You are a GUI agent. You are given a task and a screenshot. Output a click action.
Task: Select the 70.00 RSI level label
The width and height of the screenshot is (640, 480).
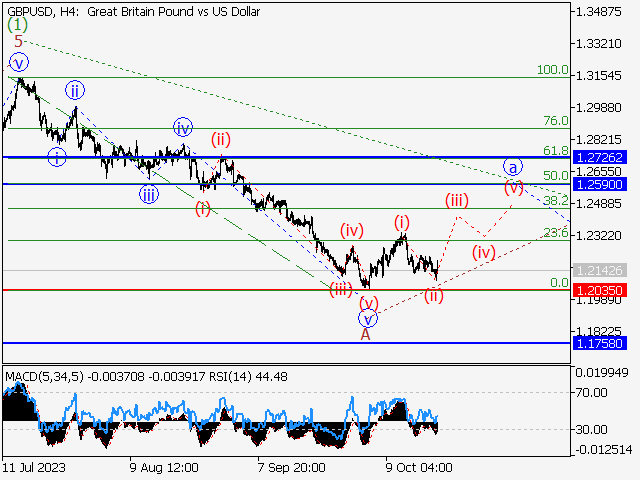point(591,393)
